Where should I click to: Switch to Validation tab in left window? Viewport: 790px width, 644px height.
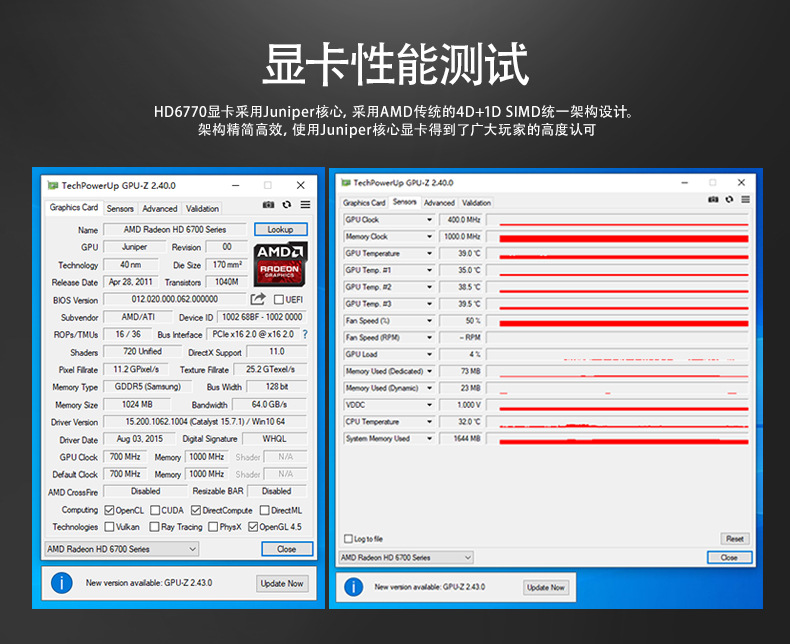tap(202, 209)
